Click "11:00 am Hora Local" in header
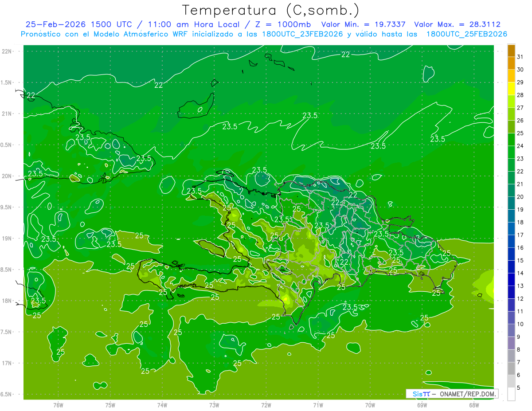532x411 pixels. (192, 24)
